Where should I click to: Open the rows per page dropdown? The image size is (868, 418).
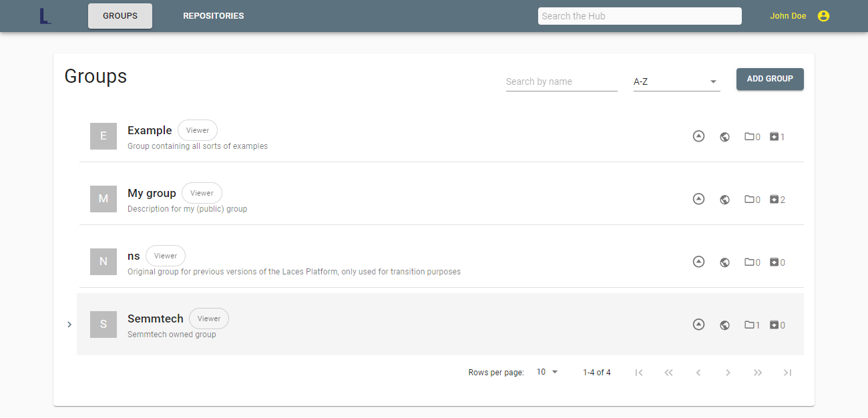click(548, 372)
